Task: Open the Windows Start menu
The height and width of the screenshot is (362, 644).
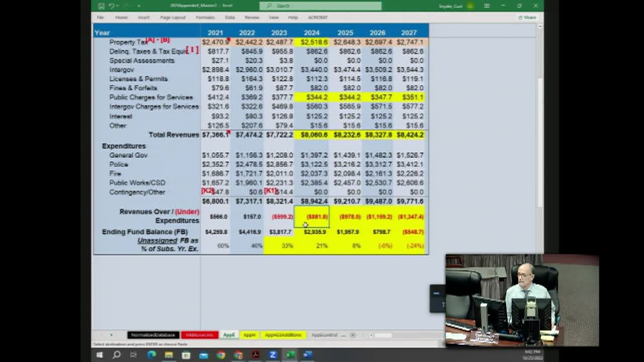Action: pyautogui.click(x=99, y=355)
